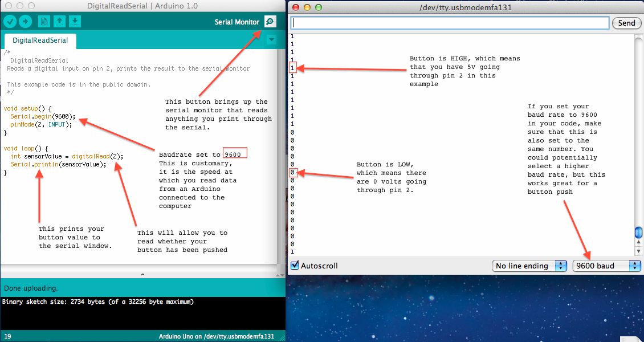Click the serial monitor scroll down arrow
The image size is (644, 342).
coord(638,251)
